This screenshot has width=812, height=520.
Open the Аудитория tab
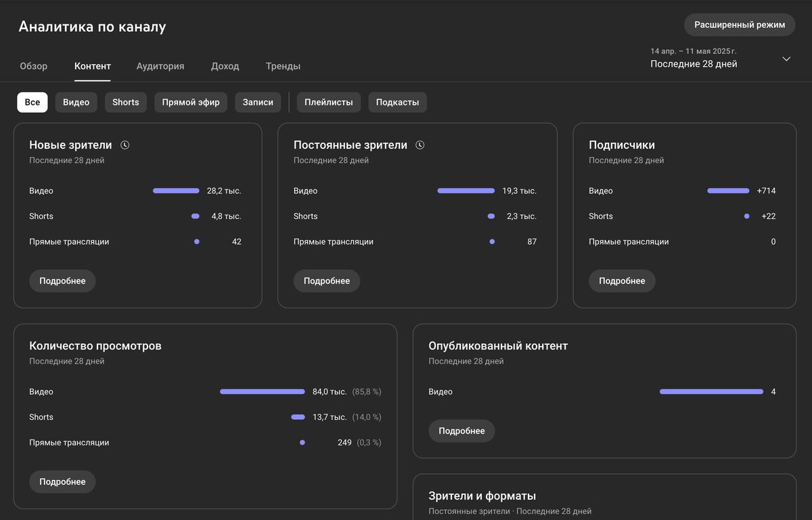tap(160, 66)
